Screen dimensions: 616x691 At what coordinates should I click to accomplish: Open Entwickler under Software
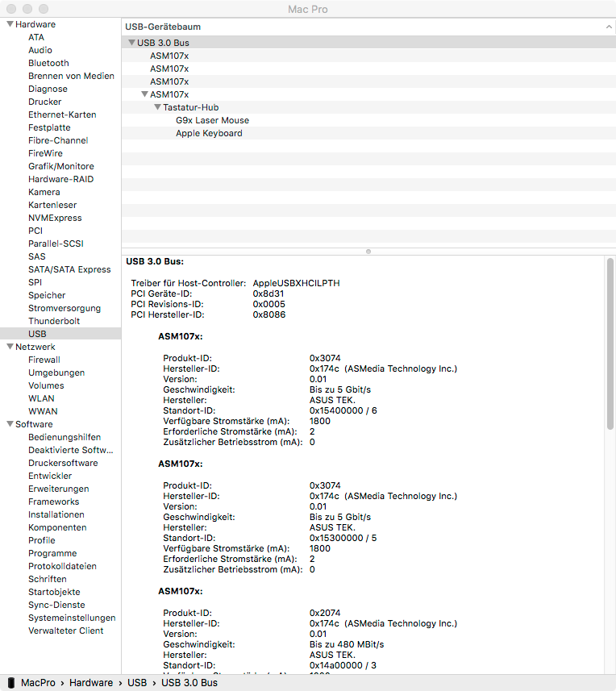[50, 476]
